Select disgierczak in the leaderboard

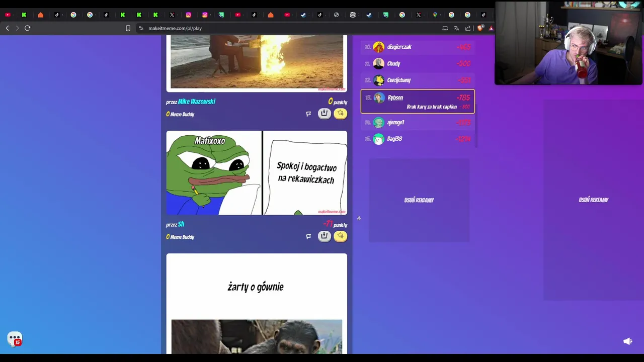click(418, 47)
